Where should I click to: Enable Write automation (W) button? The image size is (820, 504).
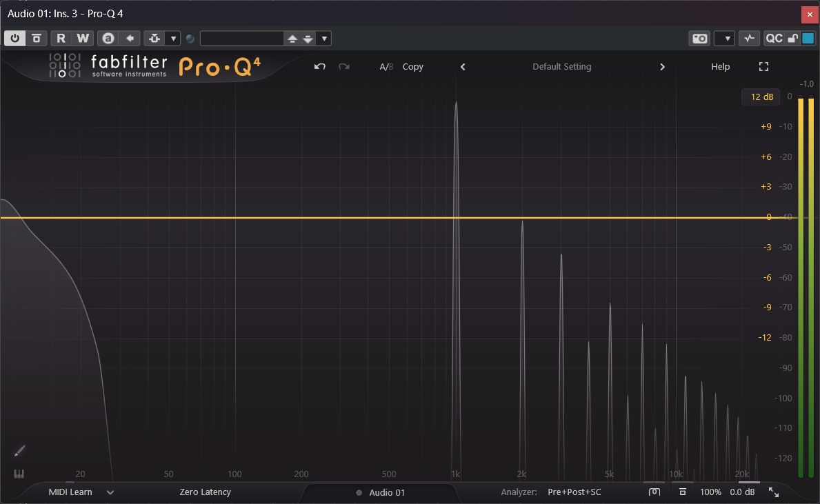pos(83,38)
